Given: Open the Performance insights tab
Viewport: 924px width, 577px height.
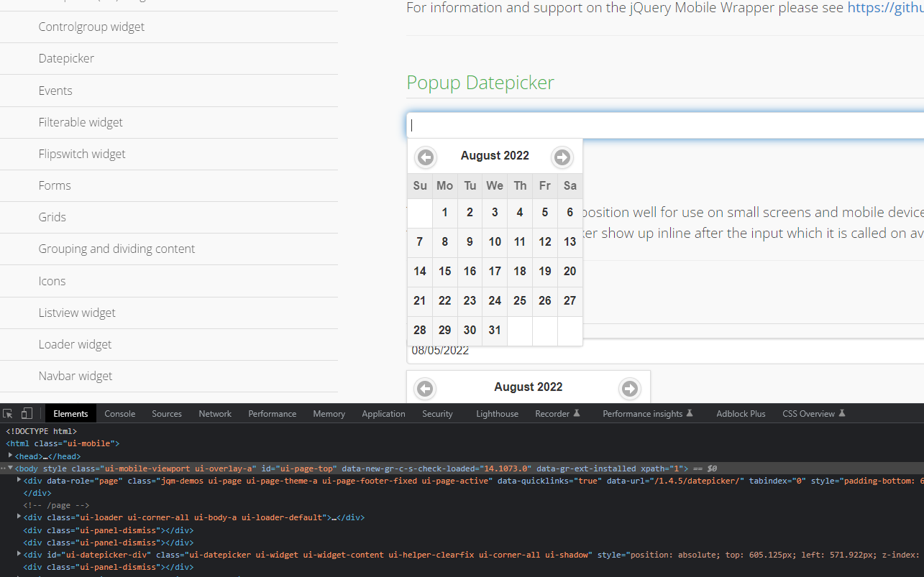Looking at the screenshot, I should 648,413.
